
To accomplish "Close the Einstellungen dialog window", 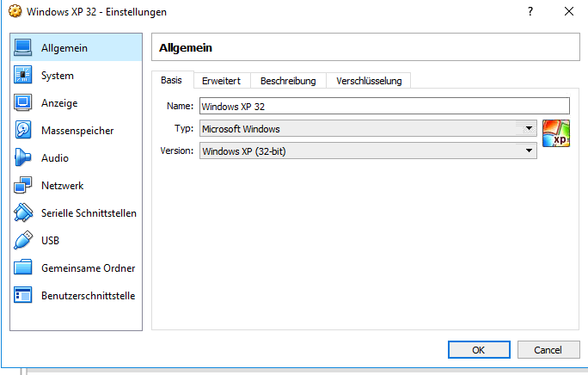I will pos(569,12).
